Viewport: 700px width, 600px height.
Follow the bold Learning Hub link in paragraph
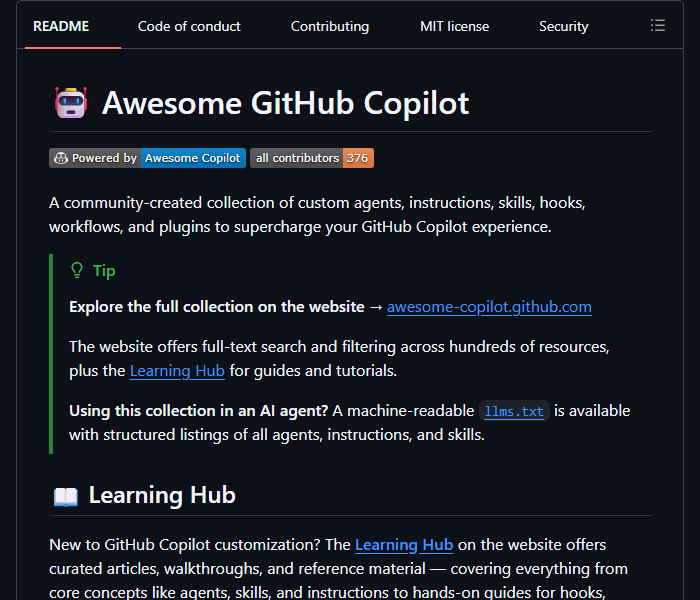tap(404, 545)
